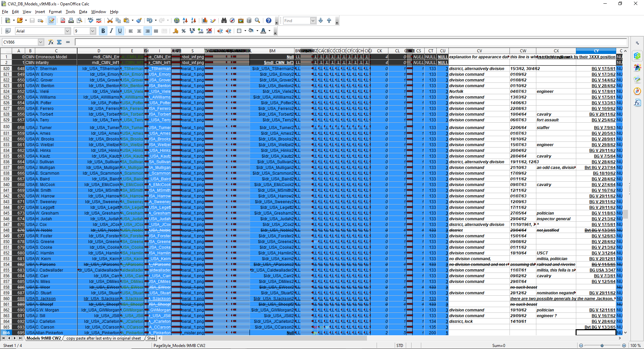This screenshot has height=349, width=644.
Task: Show Data Sources
Action: (249, 20)
